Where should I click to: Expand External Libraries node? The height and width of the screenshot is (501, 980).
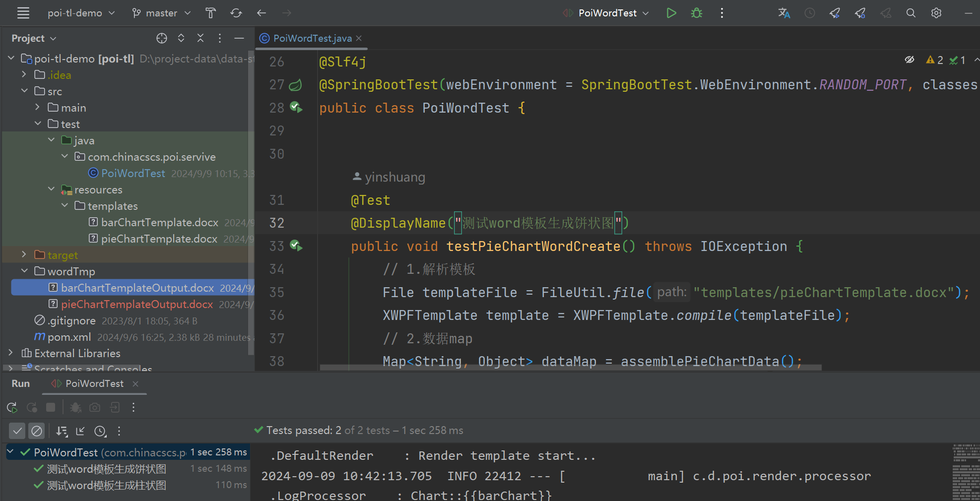click(x=11, y=353)
